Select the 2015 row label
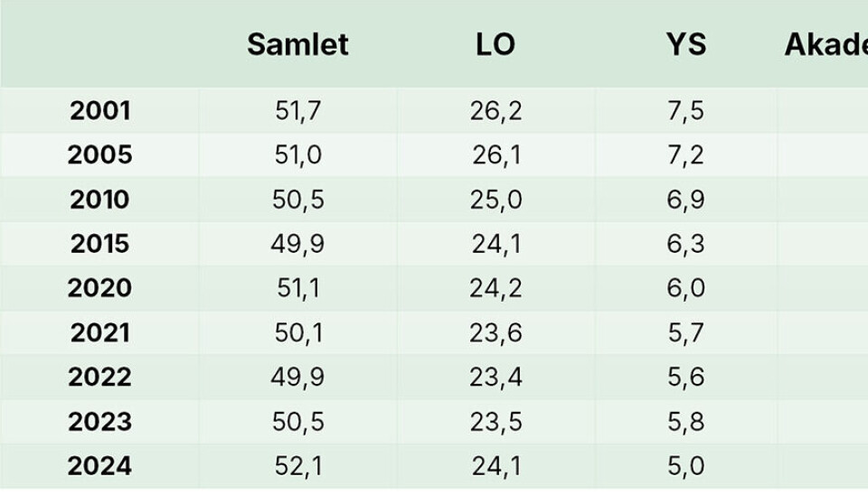Screen dimensions: 868x495 tap(99, 243)
